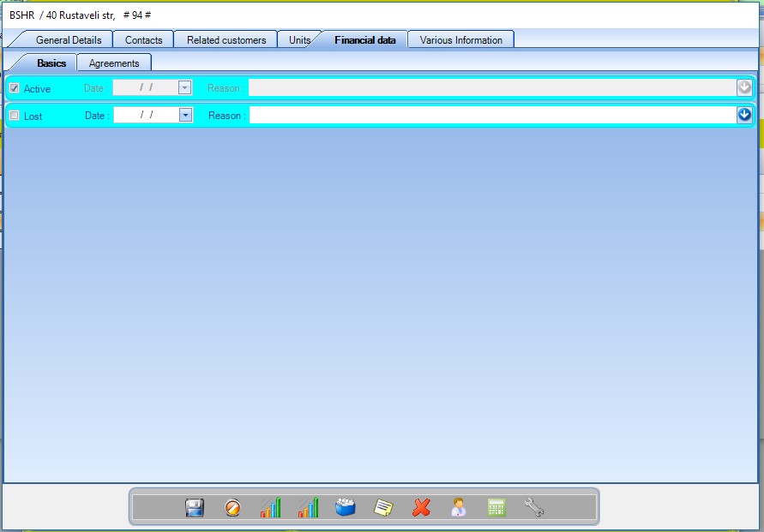Go to the Contacts tab
The image size is (764, 532).
point(143,40)
